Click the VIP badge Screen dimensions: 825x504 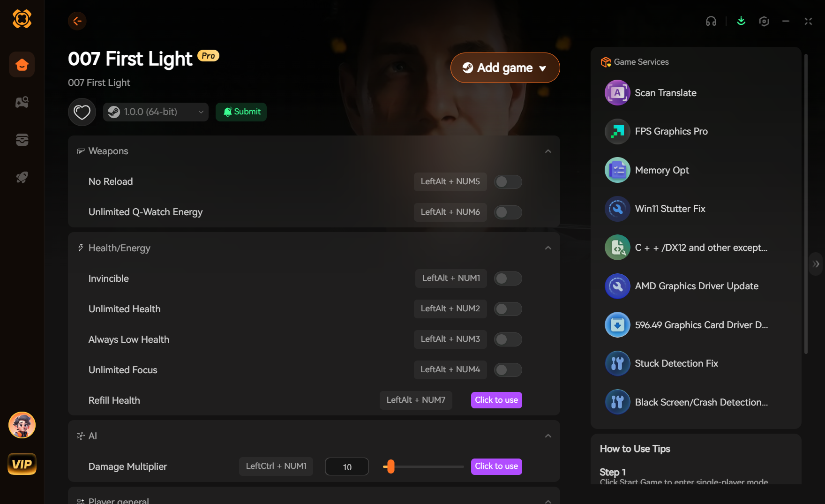[22, 464]
